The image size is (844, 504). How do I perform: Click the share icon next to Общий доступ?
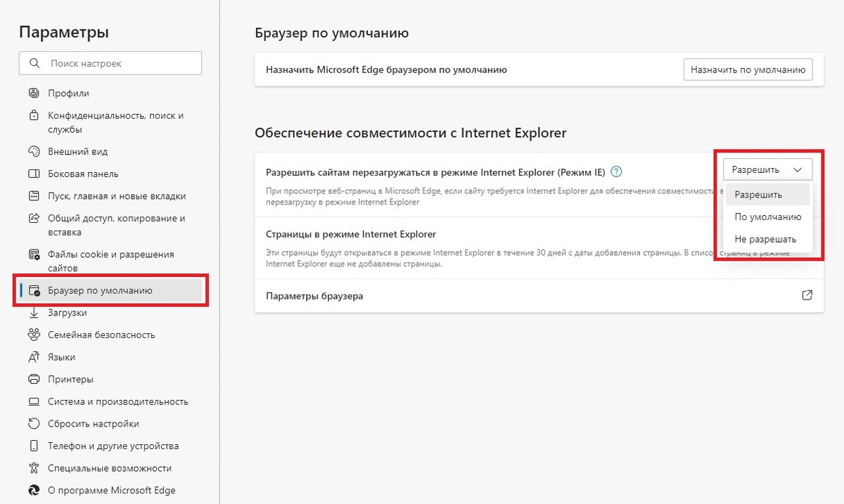33,219
